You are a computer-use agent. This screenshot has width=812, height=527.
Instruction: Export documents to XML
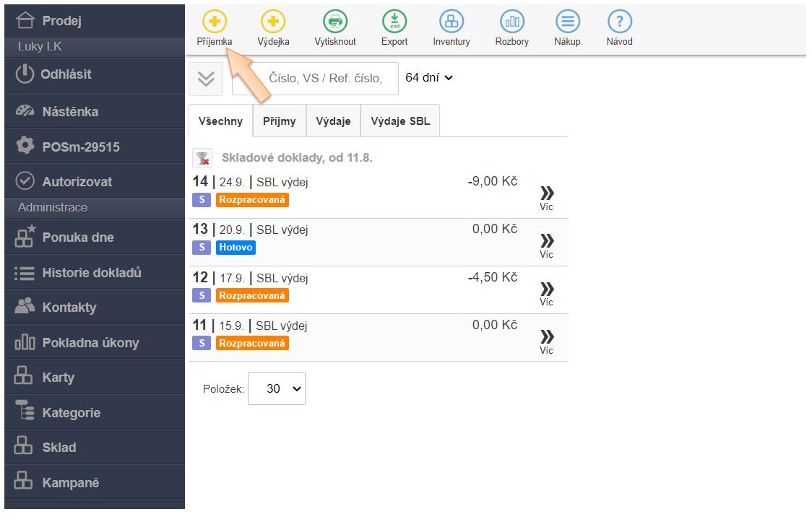pyautogui.click(x=394, y=22)
